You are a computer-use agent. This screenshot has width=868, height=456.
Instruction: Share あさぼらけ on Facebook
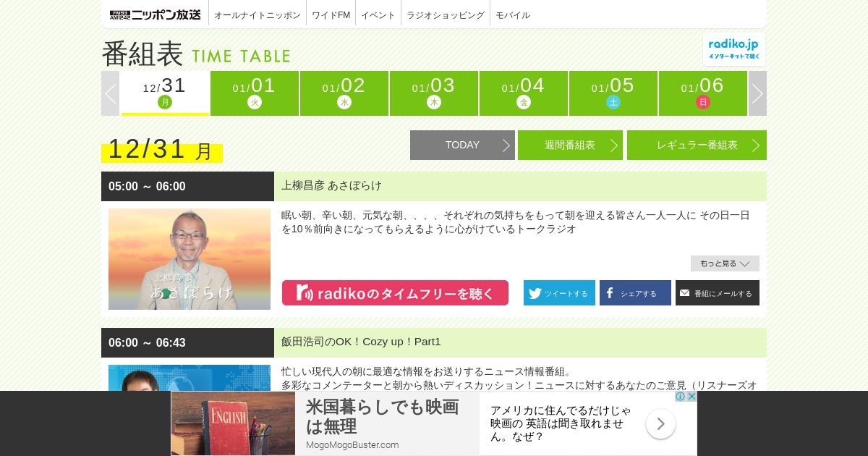(635, 293)
